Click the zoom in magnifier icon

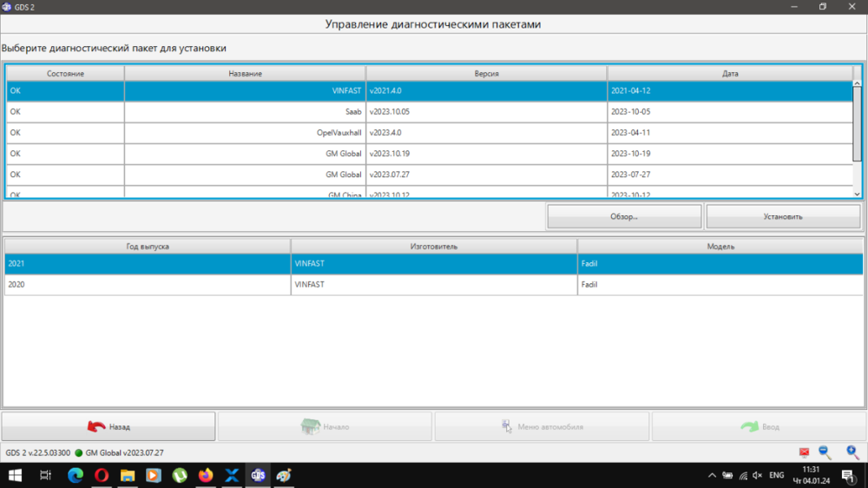pos(852,452)
